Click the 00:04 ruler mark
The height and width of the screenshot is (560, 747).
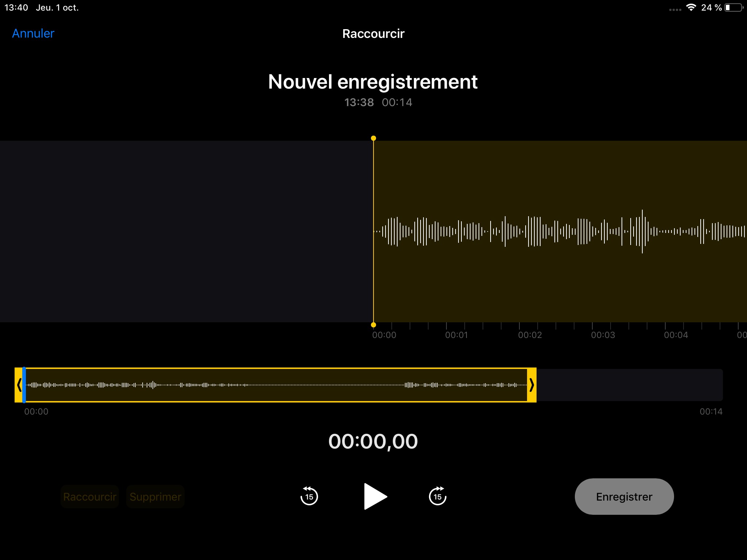[x=676, y=335]
